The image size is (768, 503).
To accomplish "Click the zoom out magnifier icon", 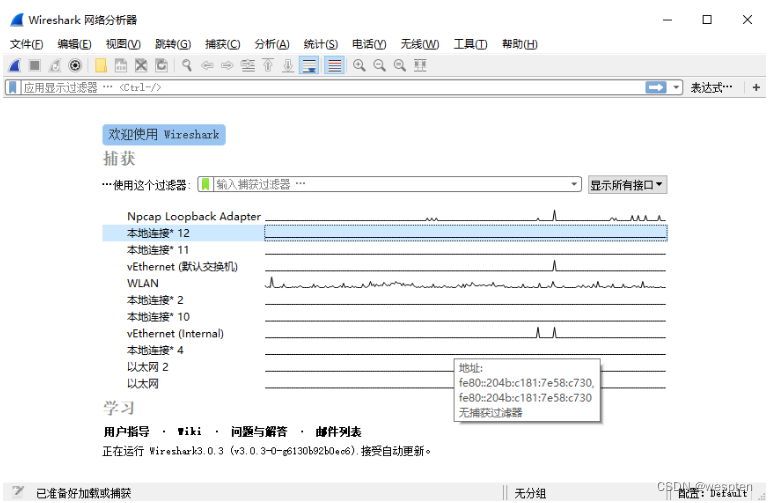I will click(x=380, y=65).
